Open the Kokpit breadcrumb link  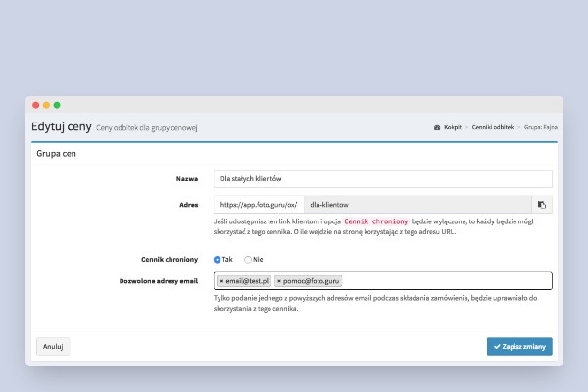click(x=453, y=127)
